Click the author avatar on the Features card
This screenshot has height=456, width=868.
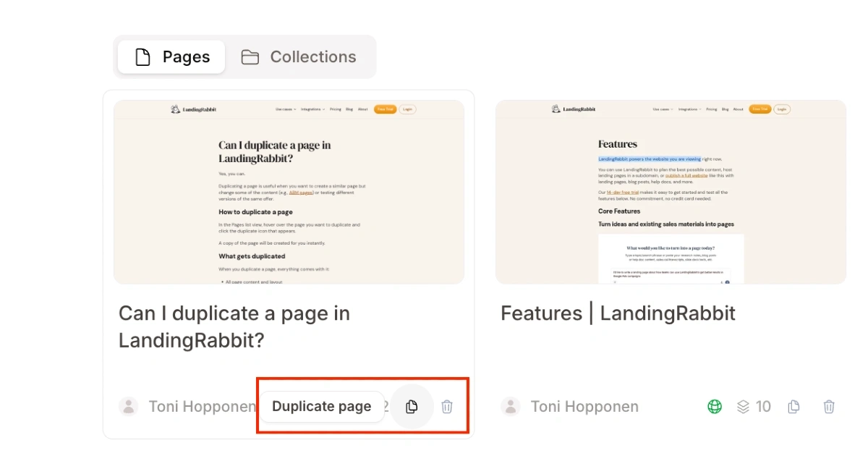pyautogui.click(x=511, y=407)
